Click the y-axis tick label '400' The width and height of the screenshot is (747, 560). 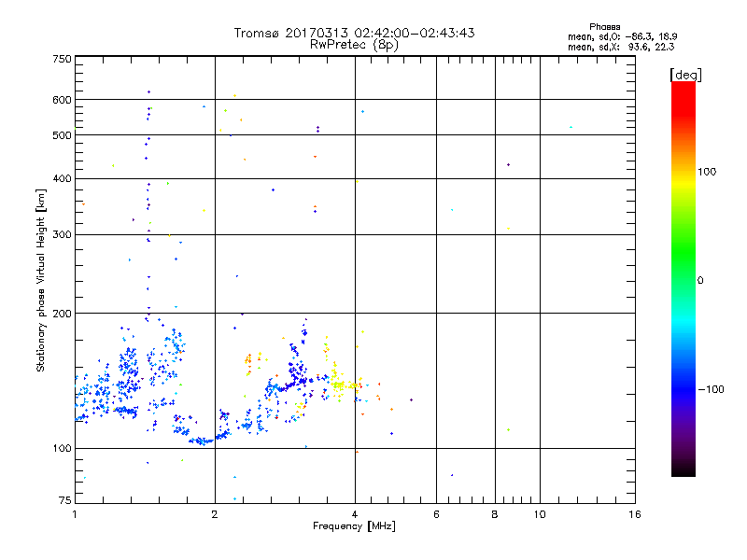coord(62,179)
